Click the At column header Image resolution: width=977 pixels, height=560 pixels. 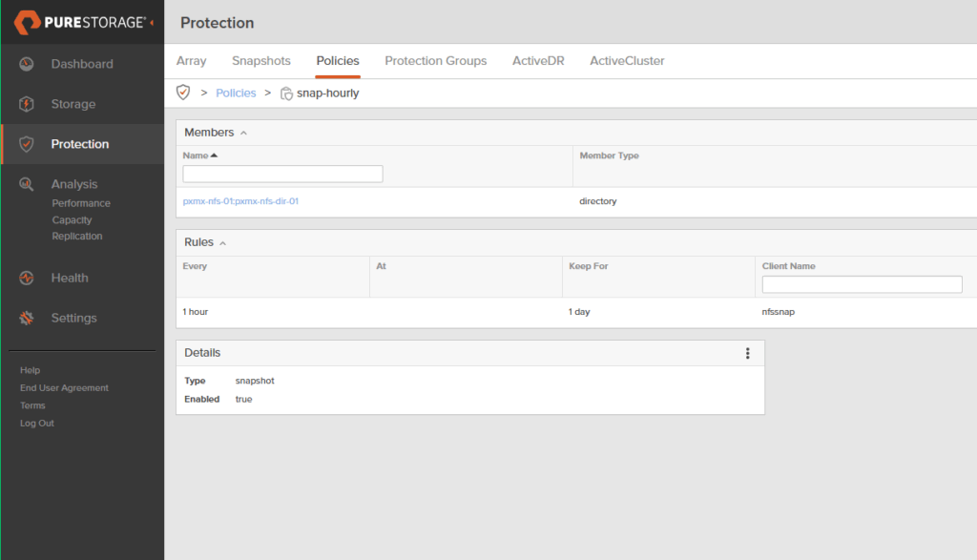pos(381,266)
